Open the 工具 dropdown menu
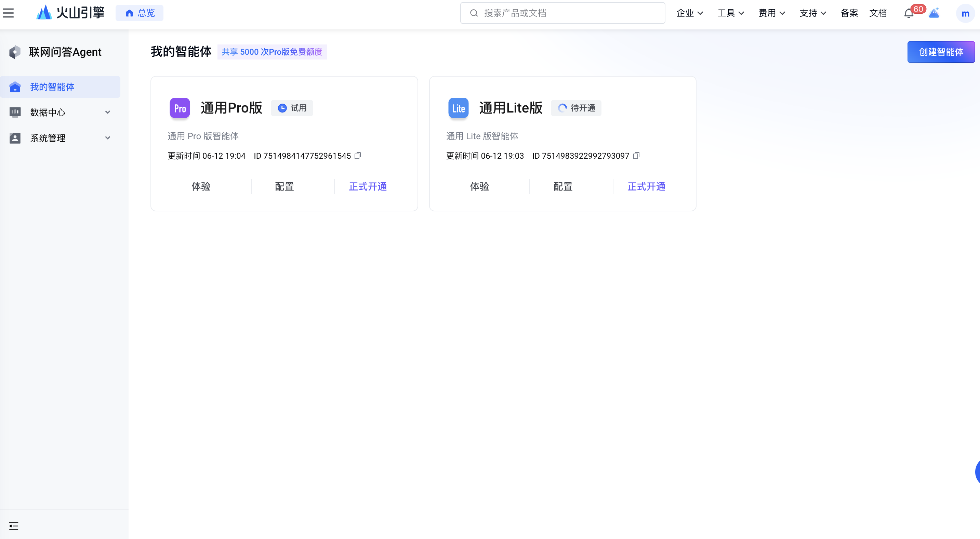This screenshot has width=980, height=539. point(730,13)
